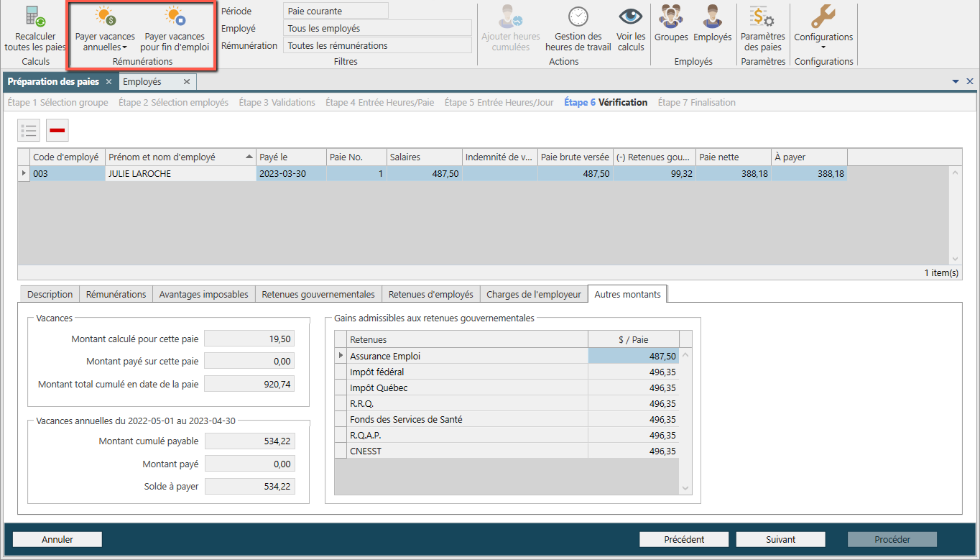Click the Code d'employé column header

pyautogui.click(x=68, y=157)
